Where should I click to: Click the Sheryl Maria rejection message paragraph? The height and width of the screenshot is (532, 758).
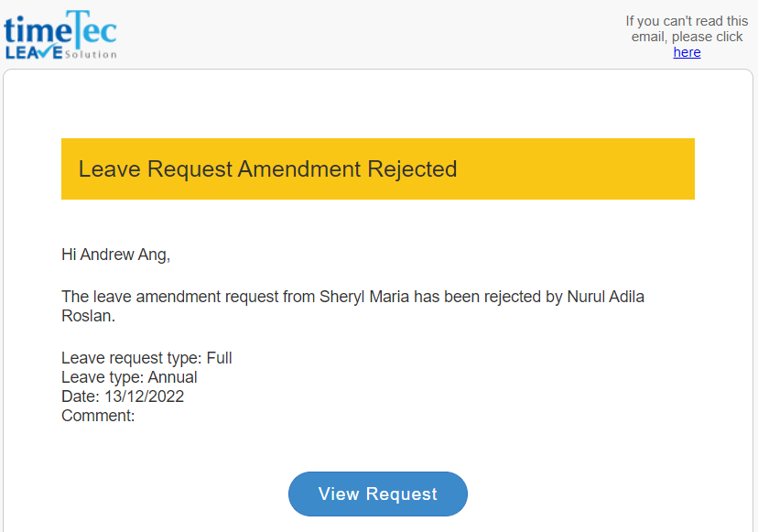[352, 306]
